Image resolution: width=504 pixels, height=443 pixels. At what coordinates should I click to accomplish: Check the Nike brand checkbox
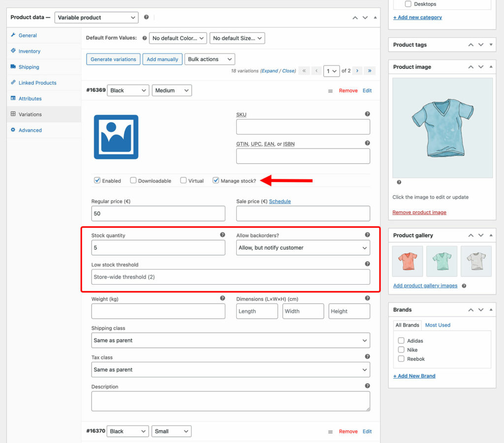(x=401, y=350)
